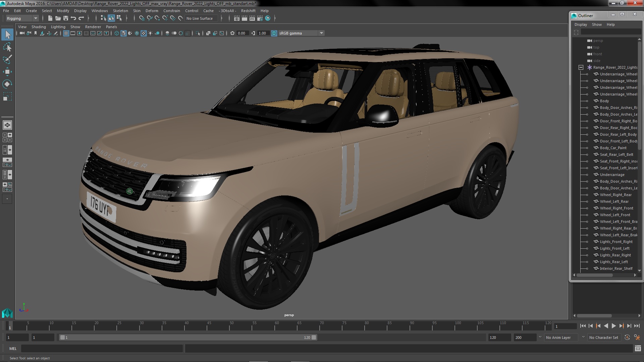
Task: Step back one frame
Action: click(590, 326)
